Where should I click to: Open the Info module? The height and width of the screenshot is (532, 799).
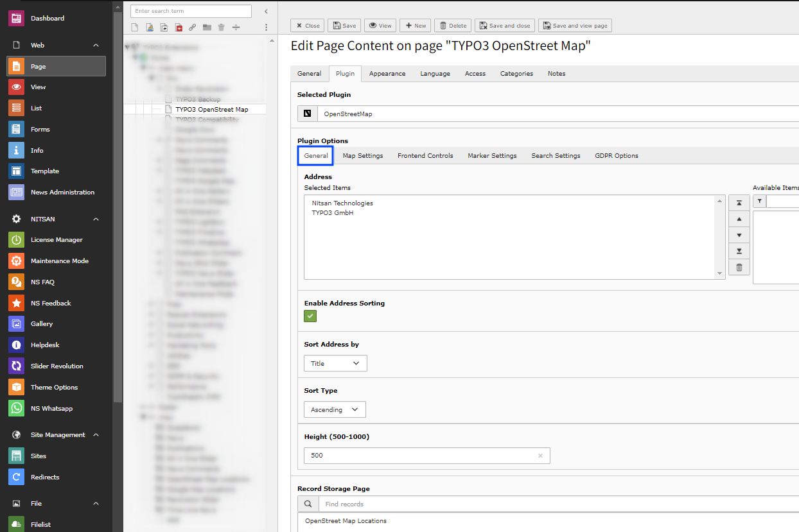pos(57,150)
